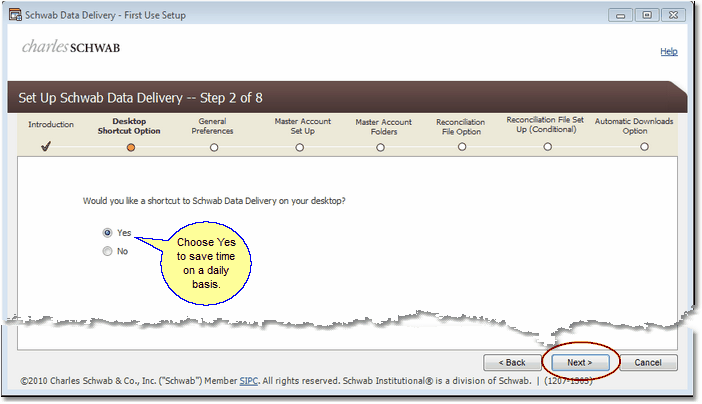This screenshot has width=702, height=404.
Task: Cancel the first use setup
Action: (x=648, y=362)
